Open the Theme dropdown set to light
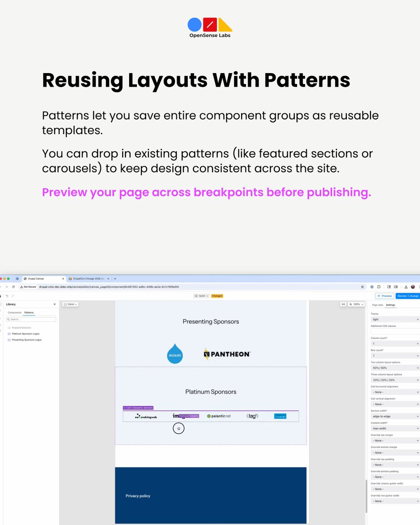 [395, 319]
